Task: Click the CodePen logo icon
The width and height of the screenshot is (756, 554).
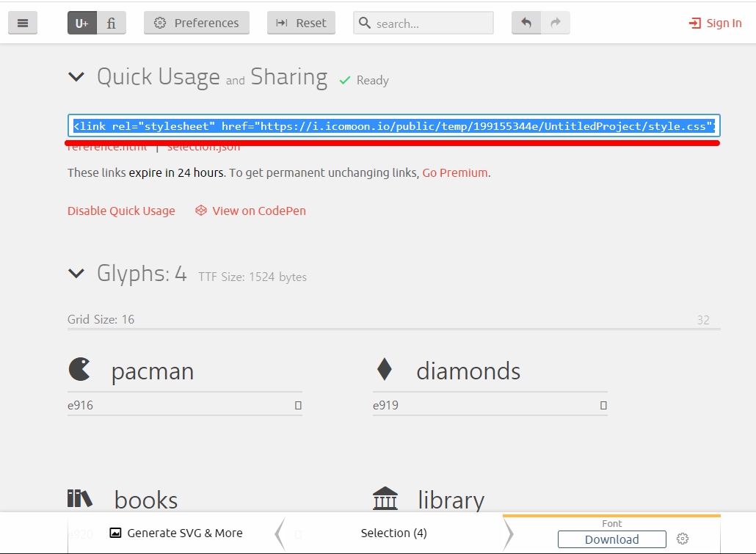Action: pyautogui.click(x=200, y=211)
